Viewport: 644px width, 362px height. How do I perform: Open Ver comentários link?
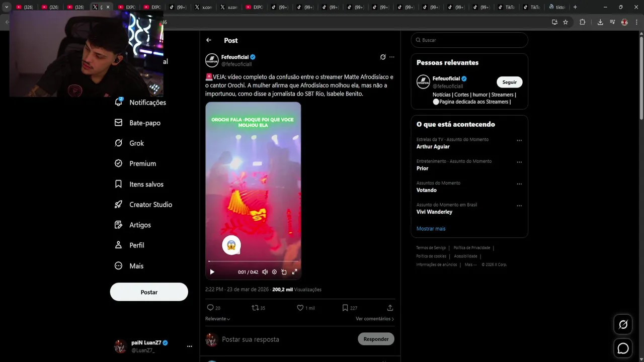[375, 319]
